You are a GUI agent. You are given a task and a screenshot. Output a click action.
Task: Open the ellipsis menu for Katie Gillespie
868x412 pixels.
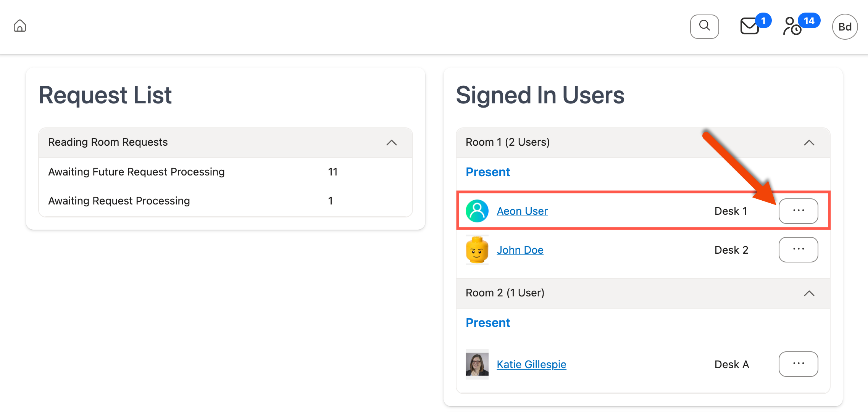[x=798, y=364]
